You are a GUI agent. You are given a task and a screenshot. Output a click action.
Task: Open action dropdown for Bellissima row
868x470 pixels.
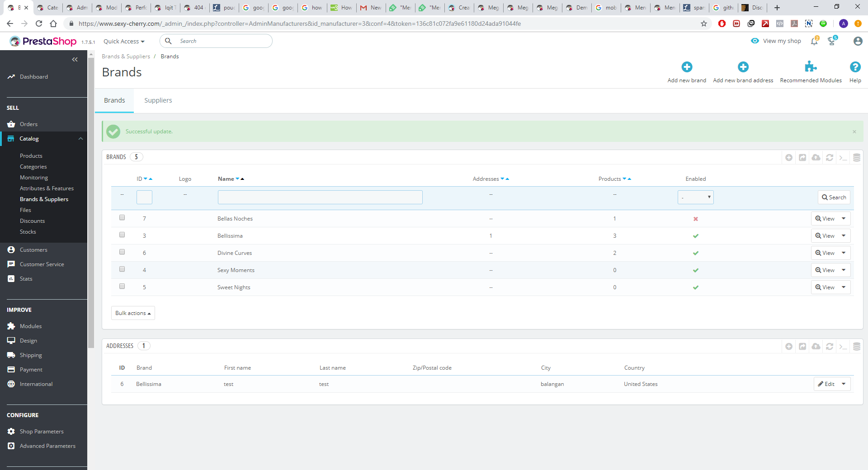pyautogui.click(x=844, y=235)
